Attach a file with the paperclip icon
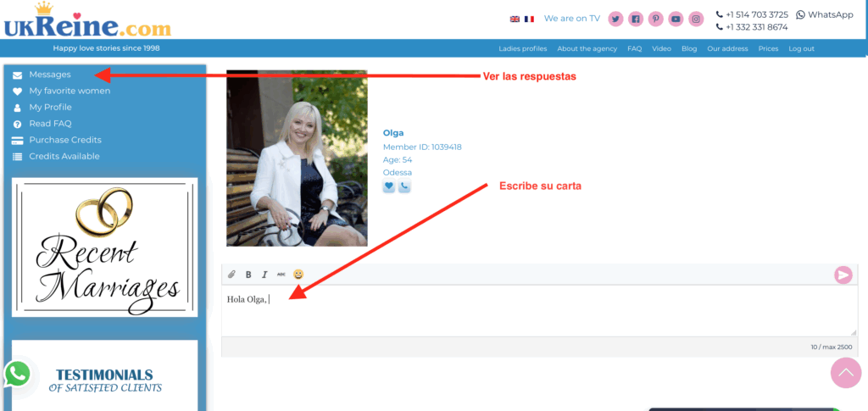The image size is (868, 411). (232, 275)
